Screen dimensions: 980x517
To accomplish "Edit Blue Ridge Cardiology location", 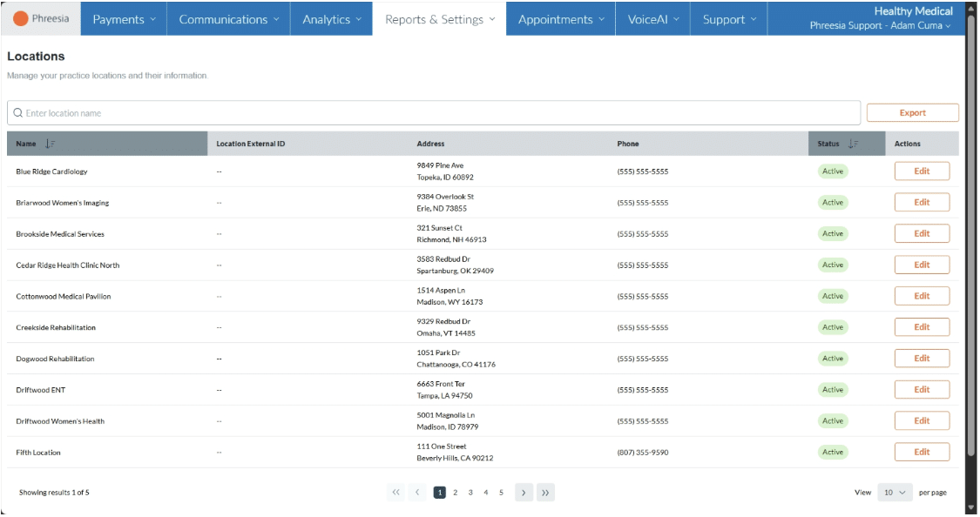I will [922, 171].
